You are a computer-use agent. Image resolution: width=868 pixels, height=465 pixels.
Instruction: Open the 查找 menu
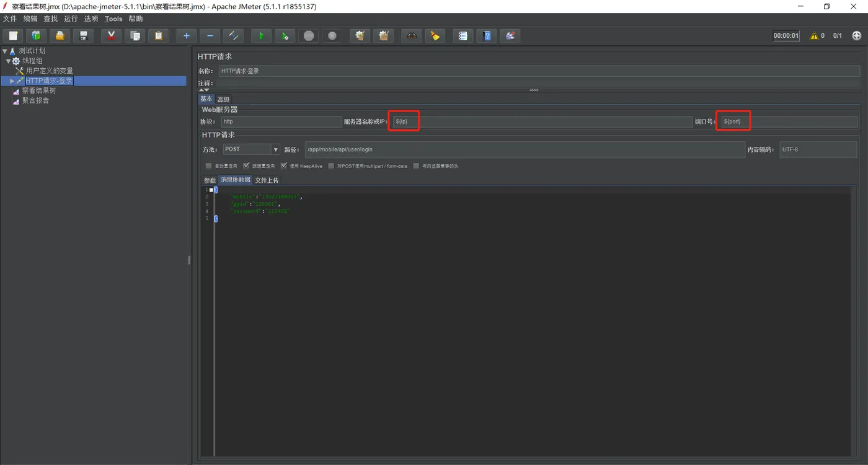coord(50,19)
